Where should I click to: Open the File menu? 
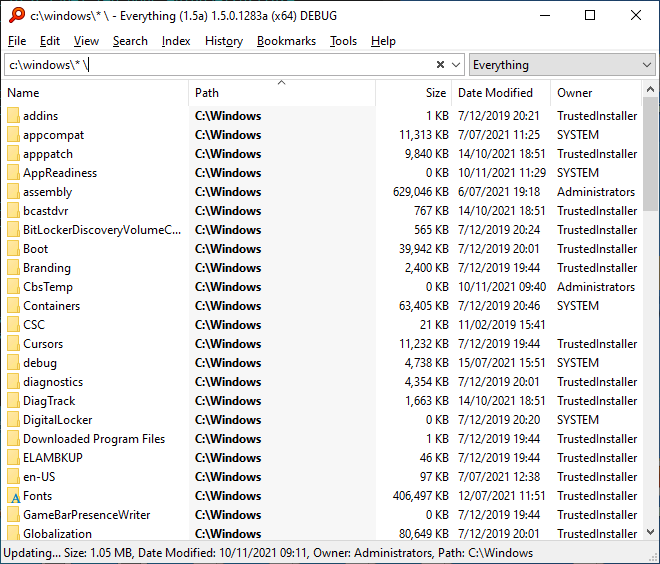(x=17, y=41)
